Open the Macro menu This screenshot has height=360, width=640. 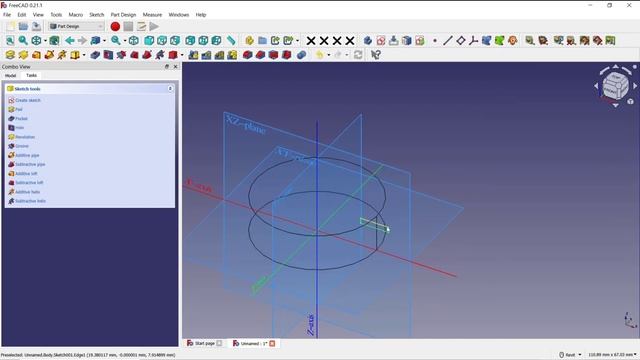tap(76, 15)
